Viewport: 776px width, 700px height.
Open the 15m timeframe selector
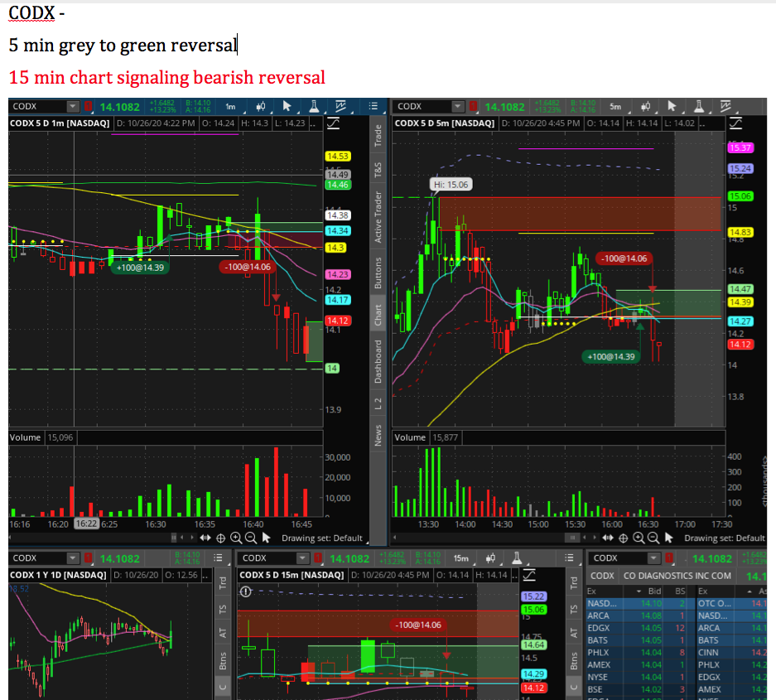coord(461,558)
